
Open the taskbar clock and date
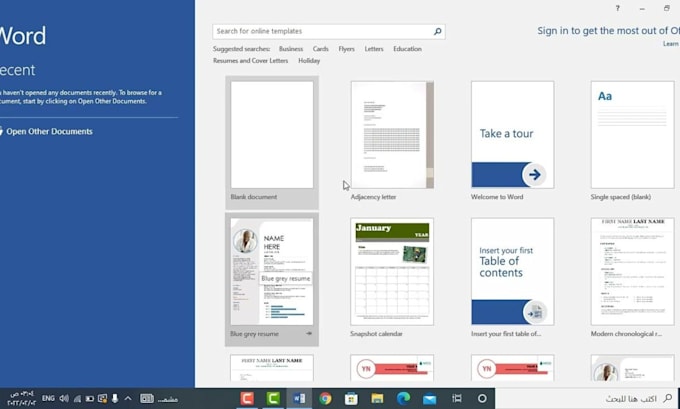[21, 398]
